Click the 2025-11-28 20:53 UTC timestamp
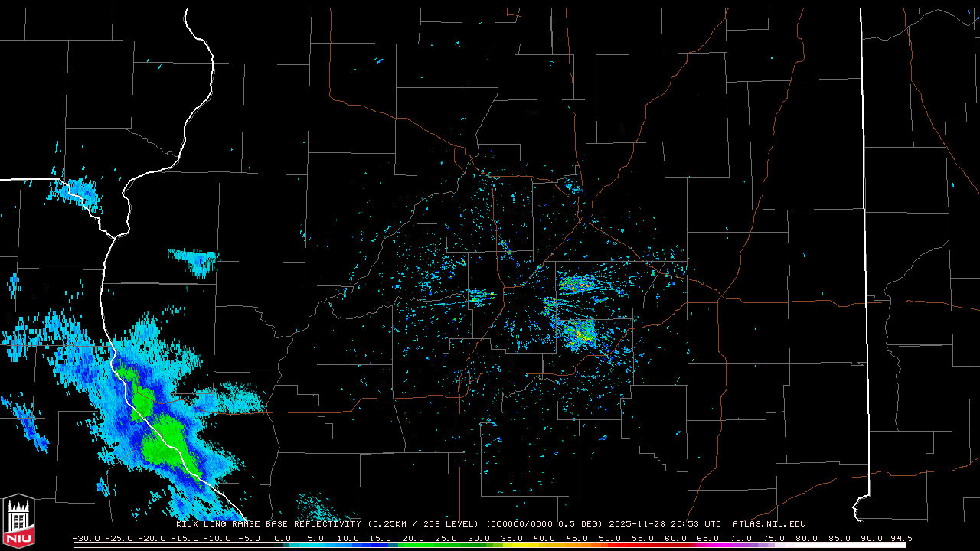This screenshot has width=980, height=551. [665, 524]
